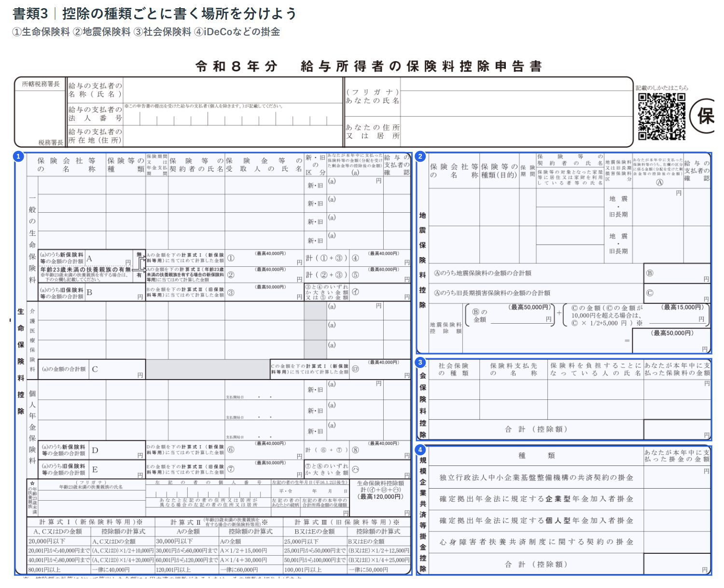This screenshot has width=724, height=588.
Task: Click the (a)の金額の合計額 C cell
Action: [x=92, y=369]
